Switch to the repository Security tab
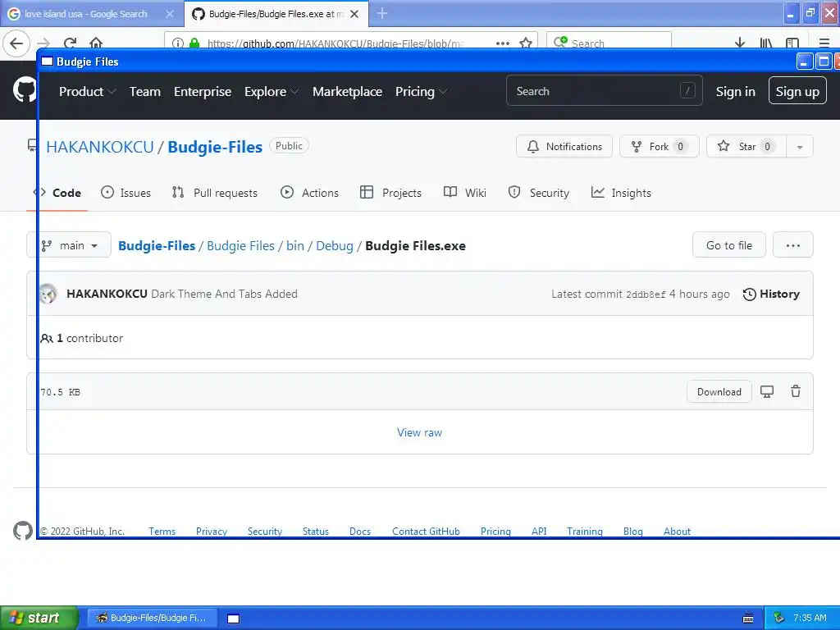The width and height of the screenshot is (840, 630). (538, 193)
